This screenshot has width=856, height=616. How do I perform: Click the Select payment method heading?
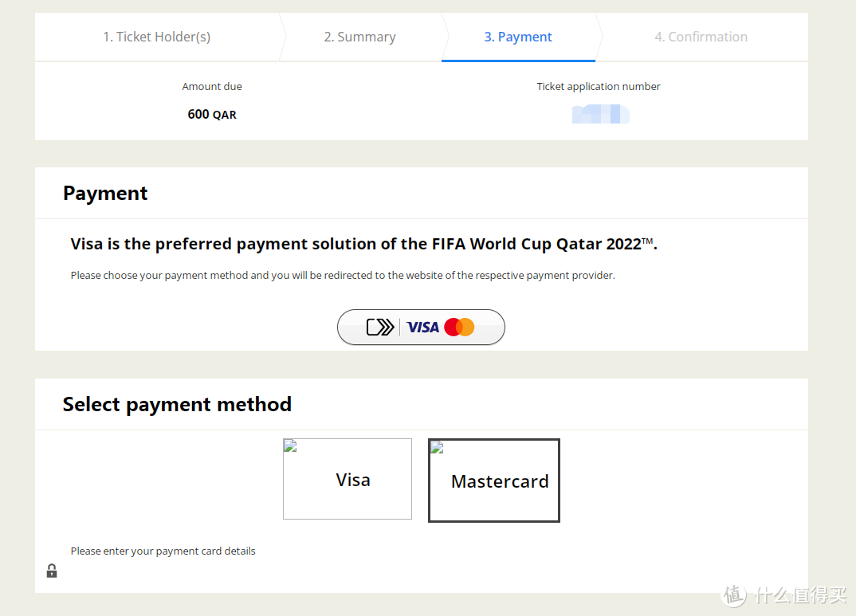tap(177, 404)
